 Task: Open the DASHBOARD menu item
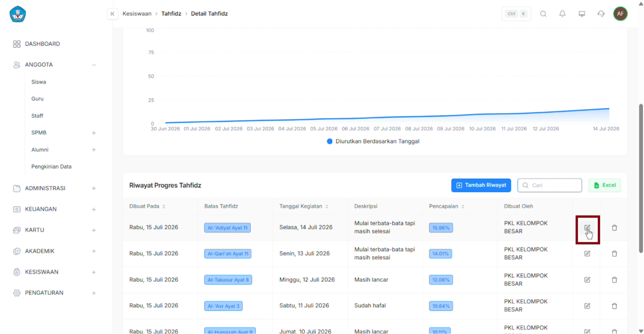point(42,44)
